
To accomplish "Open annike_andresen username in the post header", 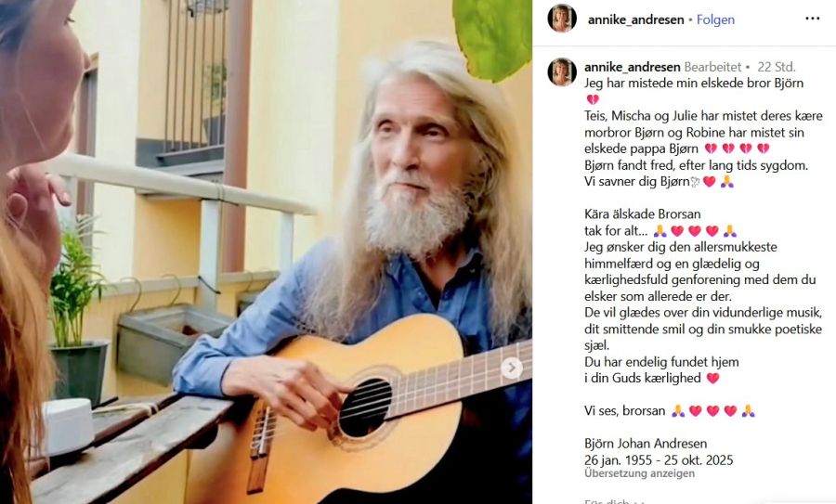I will pos(635,19).
